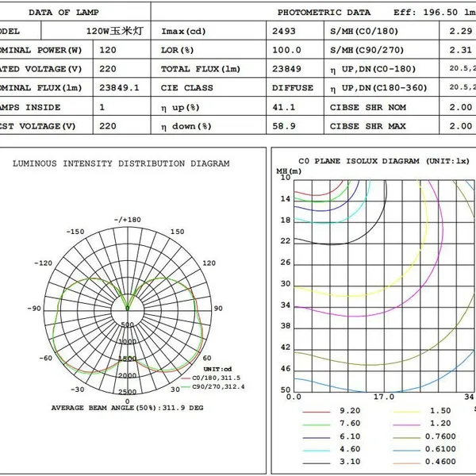The height and width of the screenshot is (476, 476).
Task: Click the η up(%) value 41.1
Action: click(x=284, y=107)
